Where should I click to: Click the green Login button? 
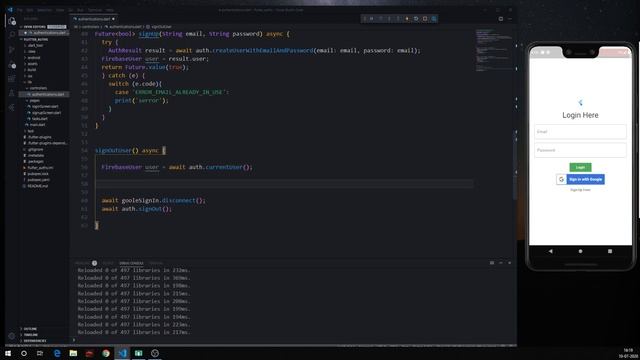click(x=580, y=167)
